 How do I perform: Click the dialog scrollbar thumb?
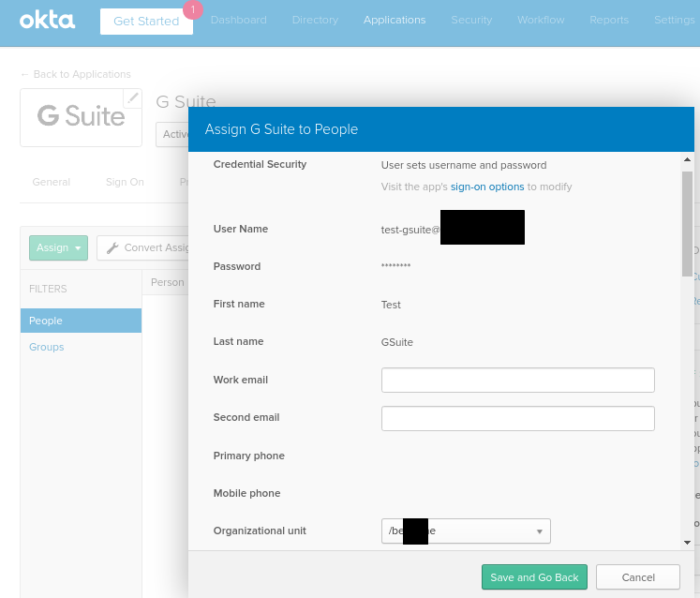[687, 224]
